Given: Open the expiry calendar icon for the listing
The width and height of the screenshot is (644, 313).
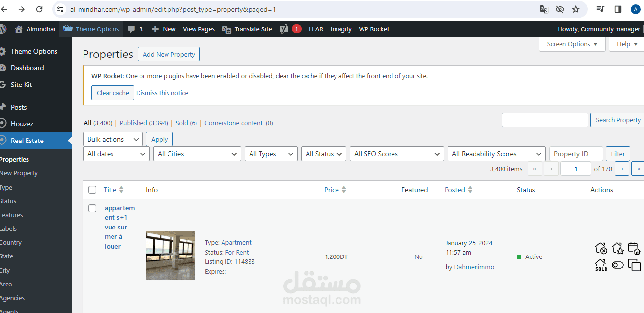Looking at the screenshot, I should tap(634, 248).
